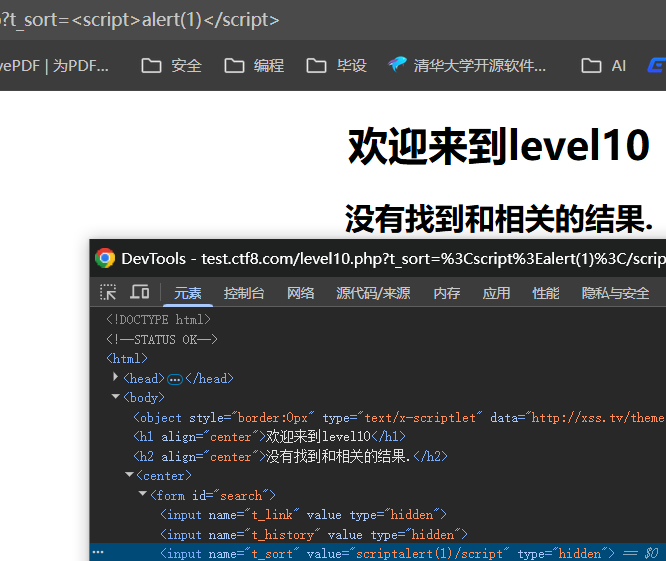Switch to the 控制台 tab
The height and width of the screenshot is (561, 666).
click(x=244, y=293)
